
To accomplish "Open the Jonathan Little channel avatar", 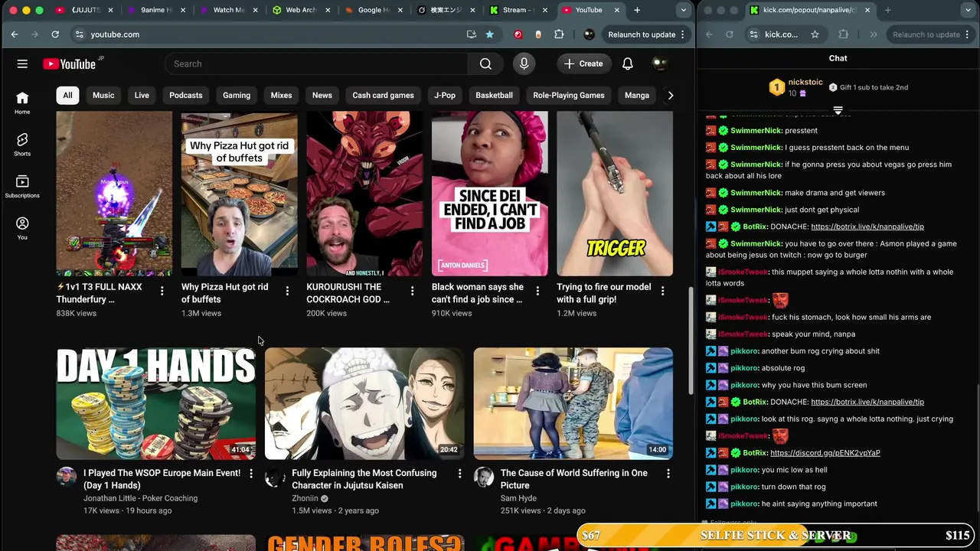I will 67,478.
